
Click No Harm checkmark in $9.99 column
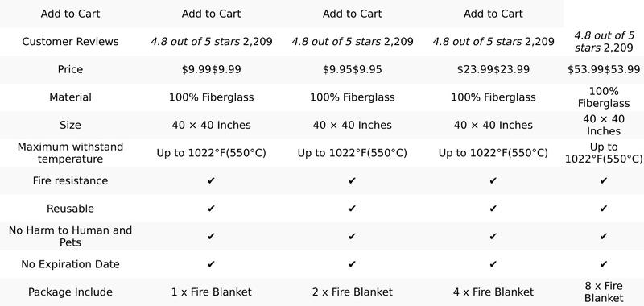pos(211,236)
